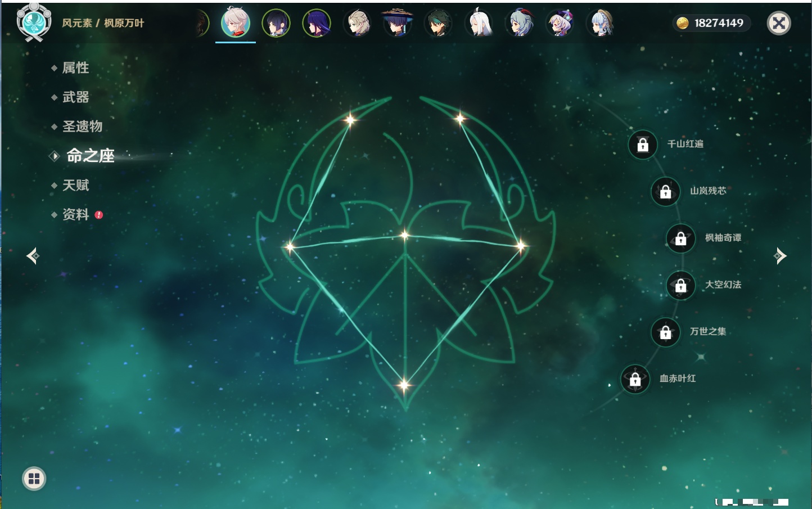Select the 命之座 constellation tab
This screenshot has width=812, height=509.
[90, 156]
